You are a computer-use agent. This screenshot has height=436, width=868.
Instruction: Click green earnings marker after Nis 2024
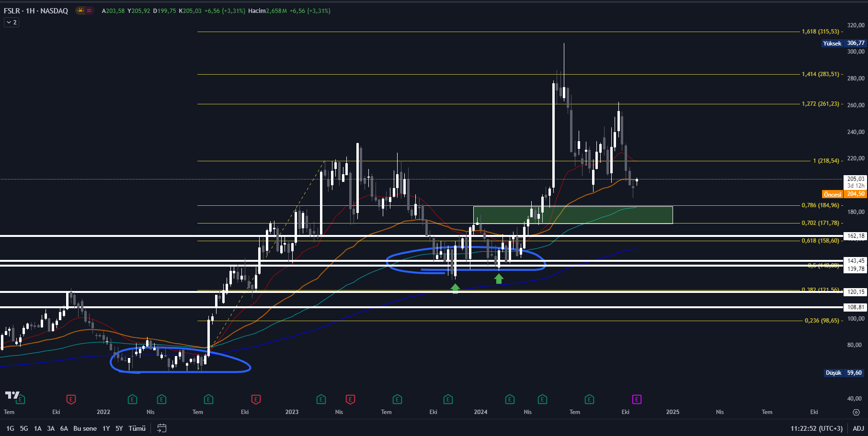pyautogui.click(x=542, y=399)
